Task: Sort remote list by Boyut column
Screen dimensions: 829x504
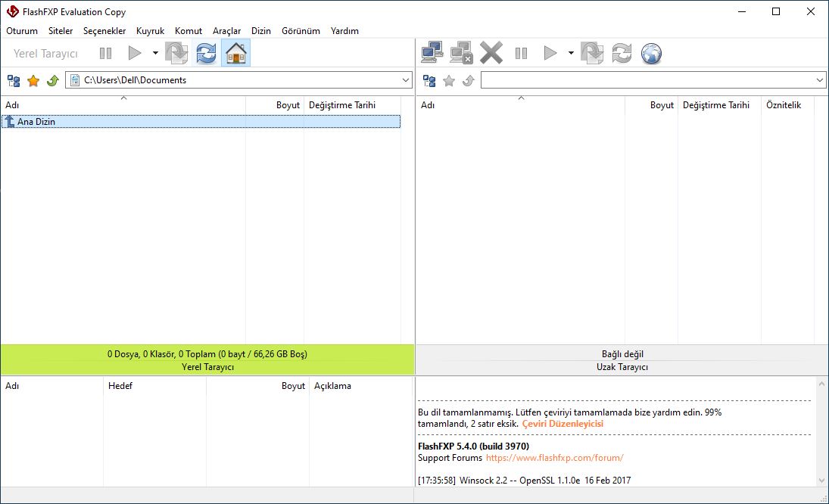Action: (651, 105)
